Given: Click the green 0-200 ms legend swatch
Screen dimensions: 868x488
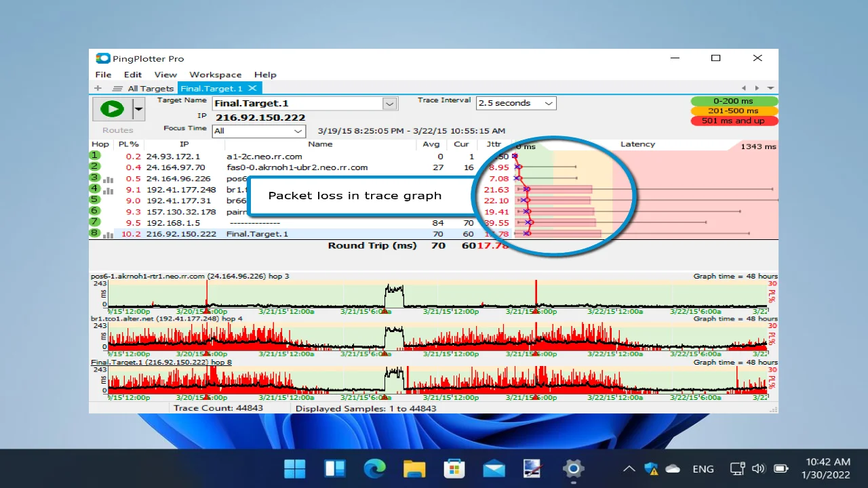Looking at the screenshot, I should (x=734, y=101).
